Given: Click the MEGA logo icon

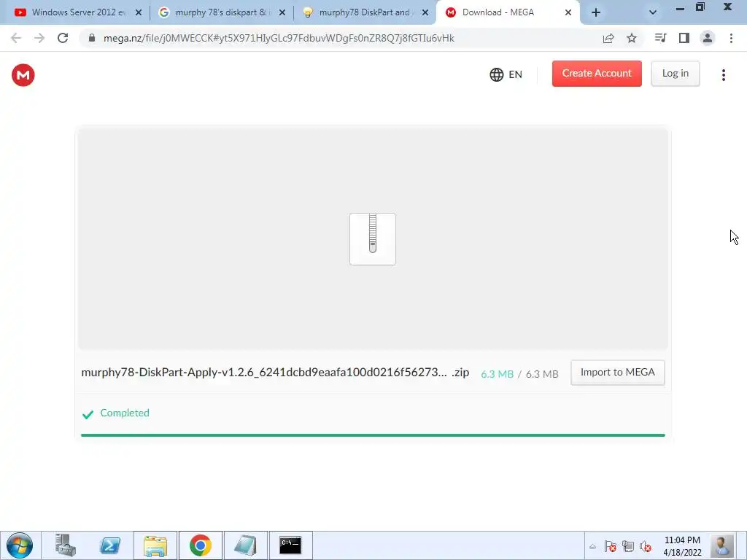Looking at the screenshot, I should [x=23, y=75].
